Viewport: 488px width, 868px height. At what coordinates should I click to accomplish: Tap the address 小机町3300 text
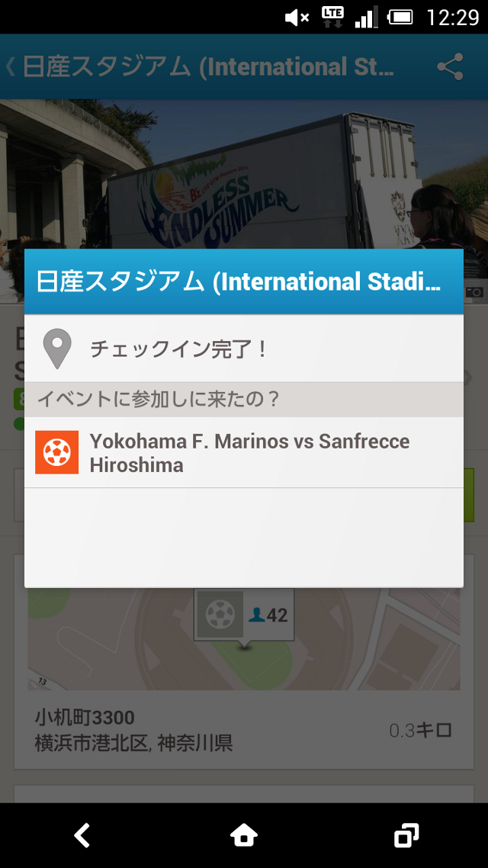(x=85, y=718)
